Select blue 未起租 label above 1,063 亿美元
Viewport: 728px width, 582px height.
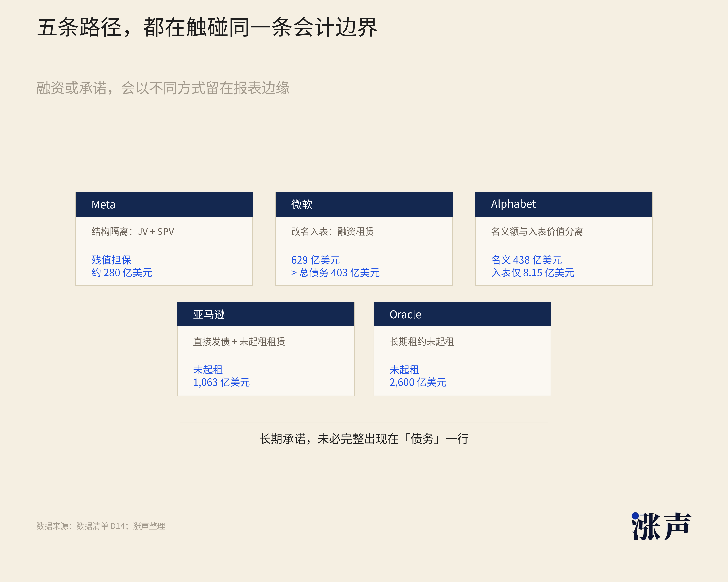[x=208, y=370]
